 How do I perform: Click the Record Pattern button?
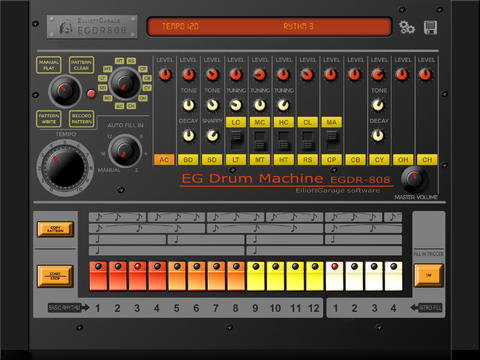(x=81, y=119)
